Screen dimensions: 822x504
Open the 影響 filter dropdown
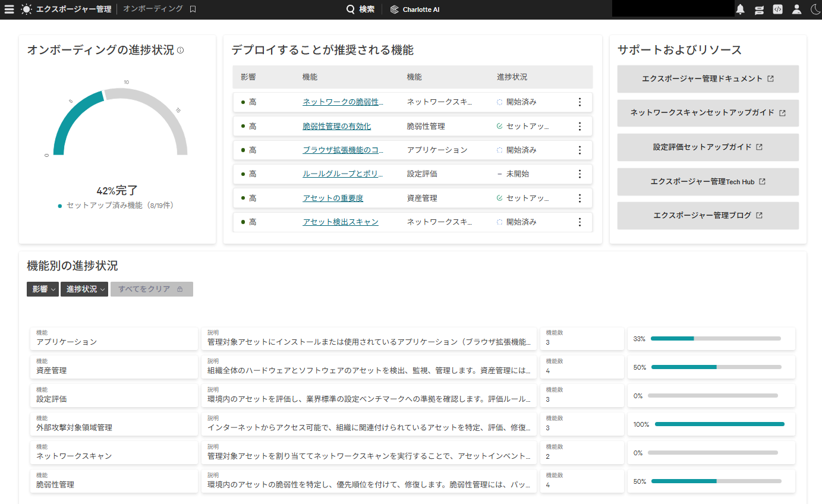[x=42, y=289]
